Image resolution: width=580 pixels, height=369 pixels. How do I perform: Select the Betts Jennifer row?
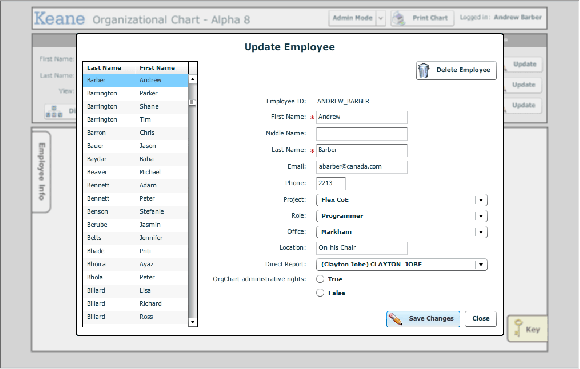tap(136, 238)
